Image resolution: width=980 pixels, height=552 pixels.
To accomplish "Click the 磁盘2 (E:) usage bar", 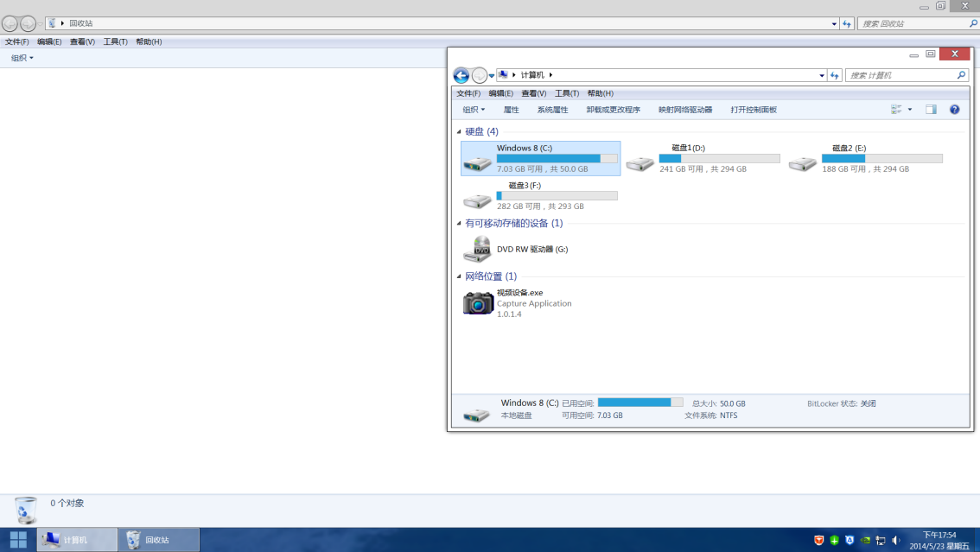I will (x=881, y=159).
